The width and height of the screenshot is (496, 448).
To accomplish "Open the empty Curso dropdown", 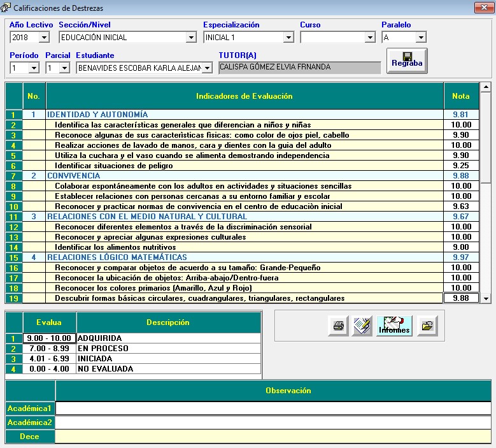I will [370, 38].
